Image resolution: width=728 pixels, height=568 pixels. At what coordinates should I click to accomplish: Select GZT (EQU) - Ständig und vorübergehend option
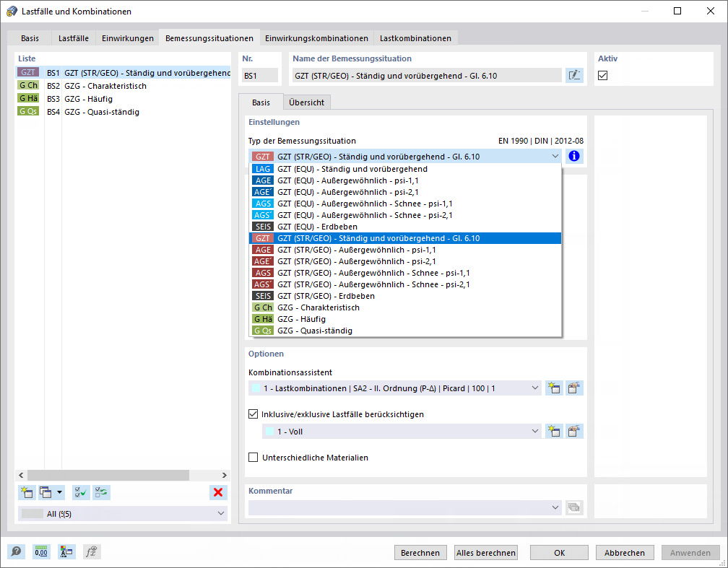coord(405,169)
